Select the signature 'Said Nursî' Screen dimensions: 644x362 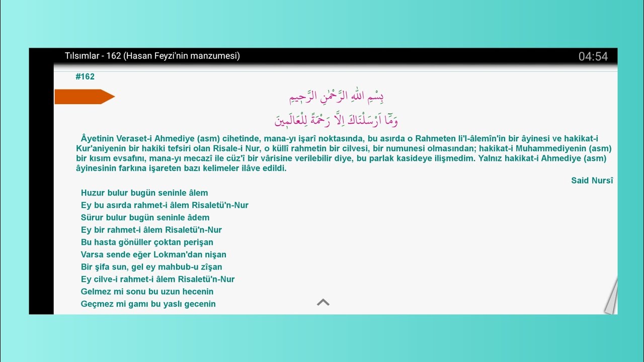[592, 180]
